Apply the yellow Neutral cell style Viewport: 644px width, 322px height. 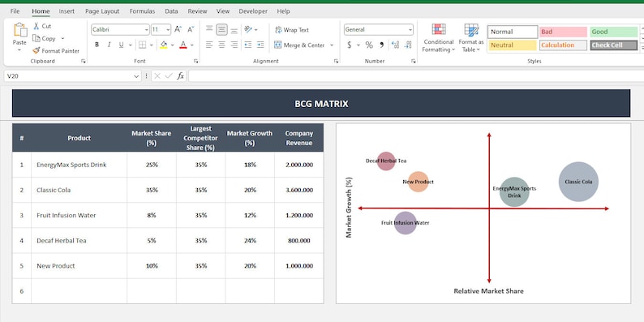[513, 45]
